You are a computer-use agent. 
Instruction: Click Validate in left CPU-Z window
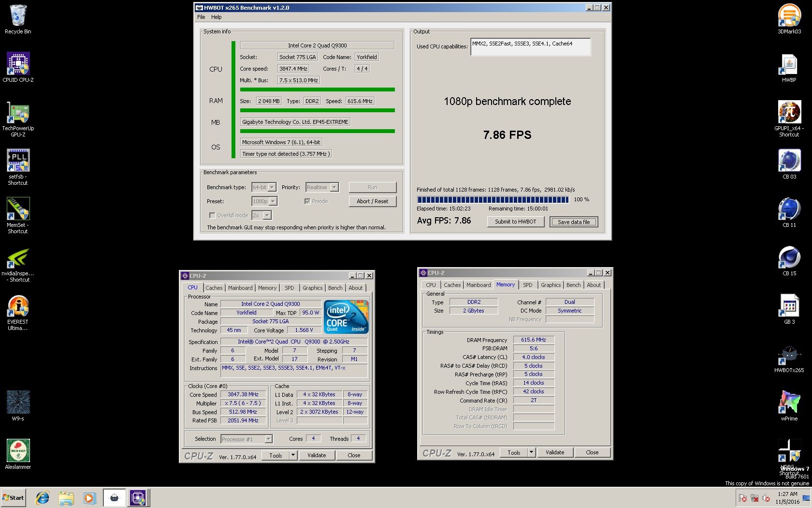pyautogui.click(x=317, y=455)
